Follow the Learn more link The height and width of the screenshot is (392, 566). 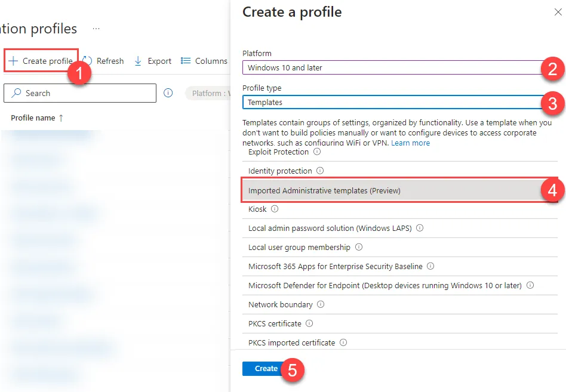pyautogui.click(x=410, y=143)
